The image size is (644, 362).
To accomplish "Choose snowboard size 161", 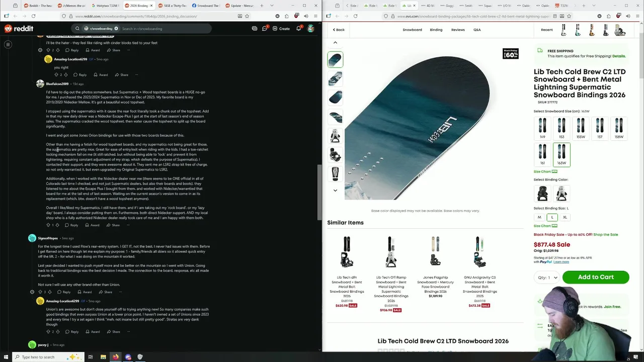I will 542,154.
